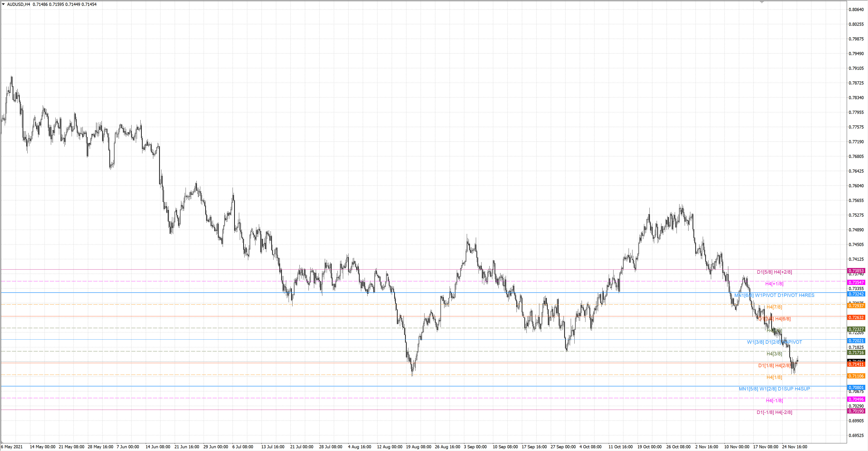868x451 pixels.
Task: Click the dropdown arrow beside AUDUSD,H4
Action: [x=3, y=4]
